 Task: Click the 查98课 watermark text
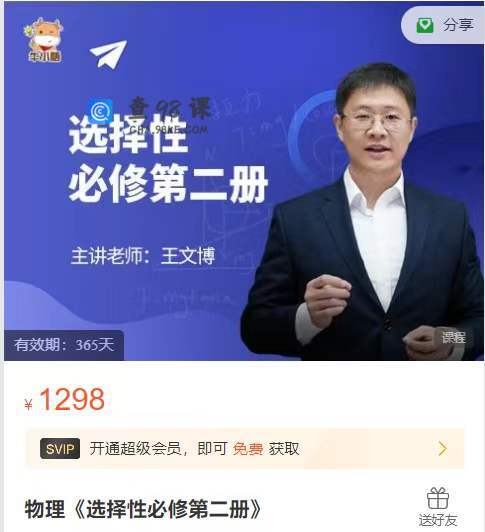pos(170,108)
